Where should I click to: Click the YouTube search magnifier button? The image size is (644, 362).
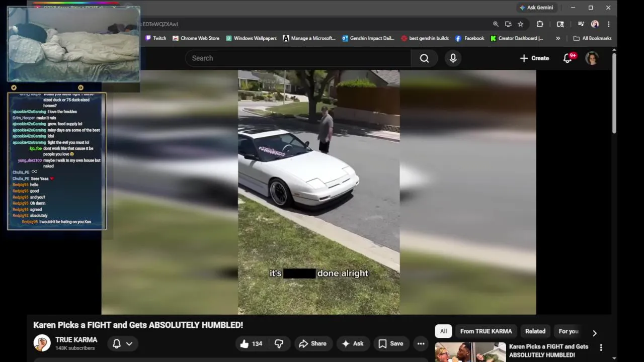424,58
